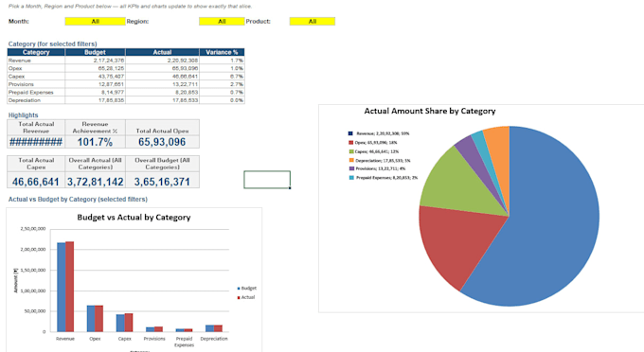The height and width of the screenshot is (352, 644).
Task: Select the Capex row label in the category table
Action: tap(36, 77)
